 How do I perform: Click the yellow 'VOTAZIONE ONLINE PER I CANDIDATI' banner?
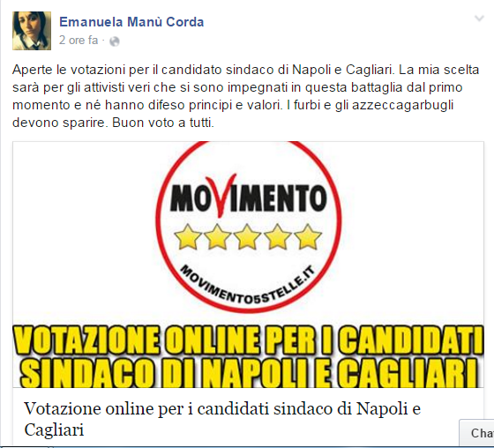coord(248,340)
